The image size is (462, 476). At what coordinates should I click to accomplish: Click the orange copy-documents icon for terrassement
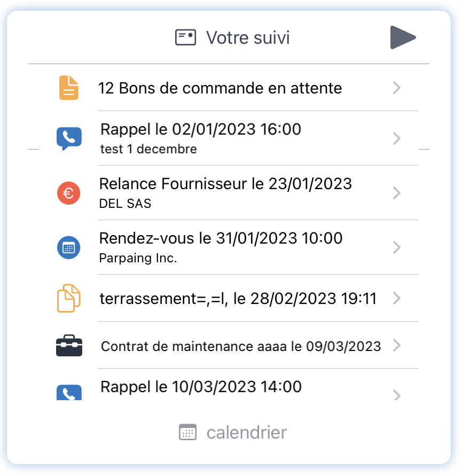point(69,298)
